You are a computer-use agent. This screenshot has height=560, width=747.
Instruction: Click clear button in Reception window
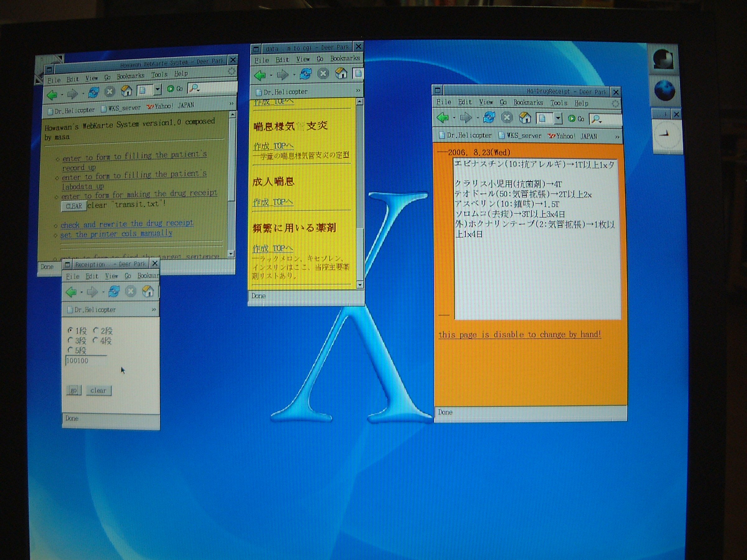tap(98, 390)
